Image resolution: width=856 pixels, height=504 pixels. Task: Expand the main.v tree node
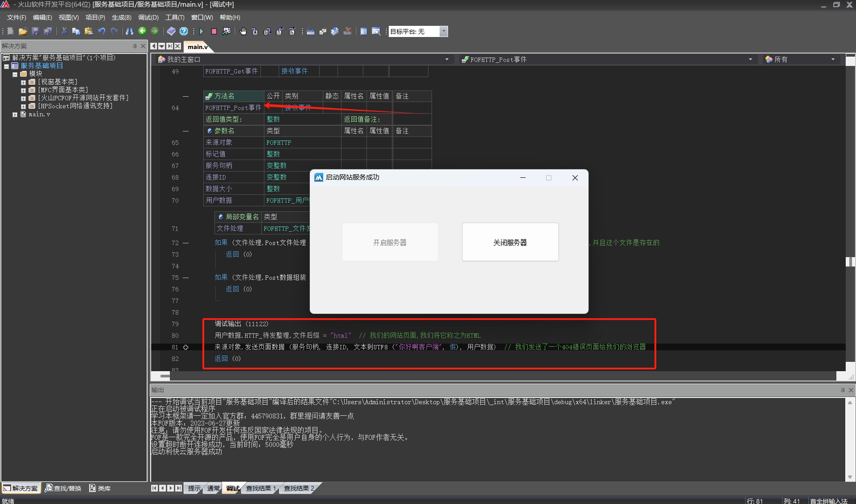tap(15, 115)
